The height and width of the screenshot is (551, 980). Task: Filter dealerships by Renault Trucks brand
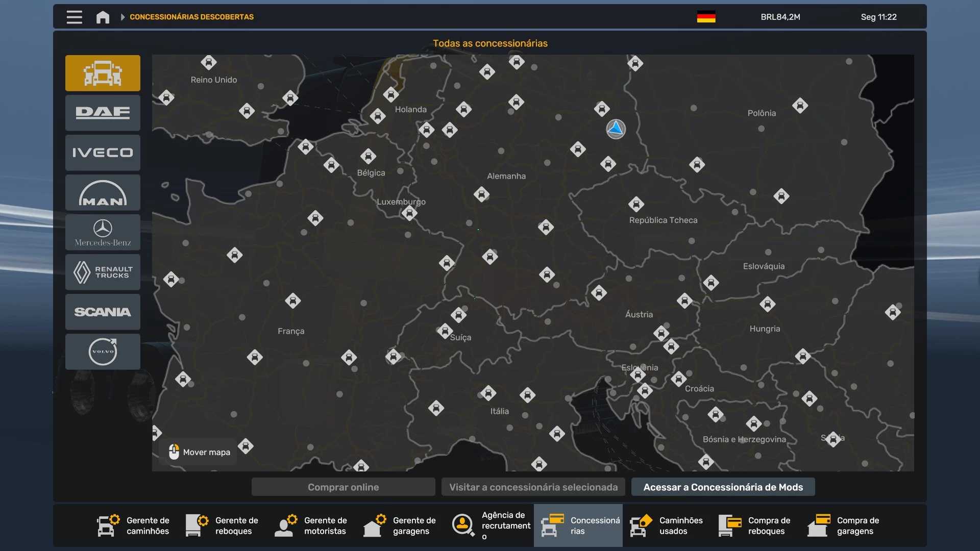click(x=103, y=272)
